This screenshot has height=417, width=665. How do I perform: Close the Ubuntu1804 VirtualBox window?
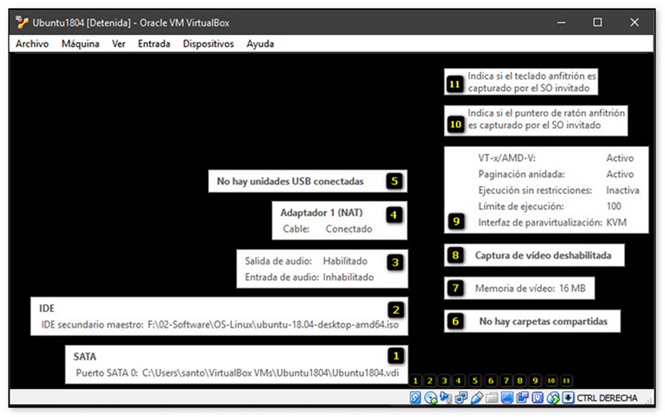(634, 22)
